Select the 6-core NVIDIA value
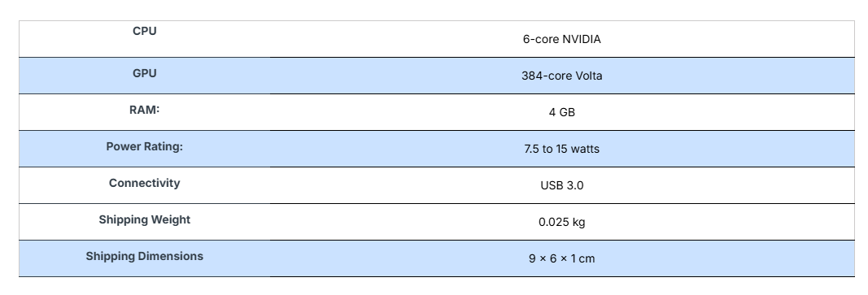 pyautogui.click(x=562, y=39)
